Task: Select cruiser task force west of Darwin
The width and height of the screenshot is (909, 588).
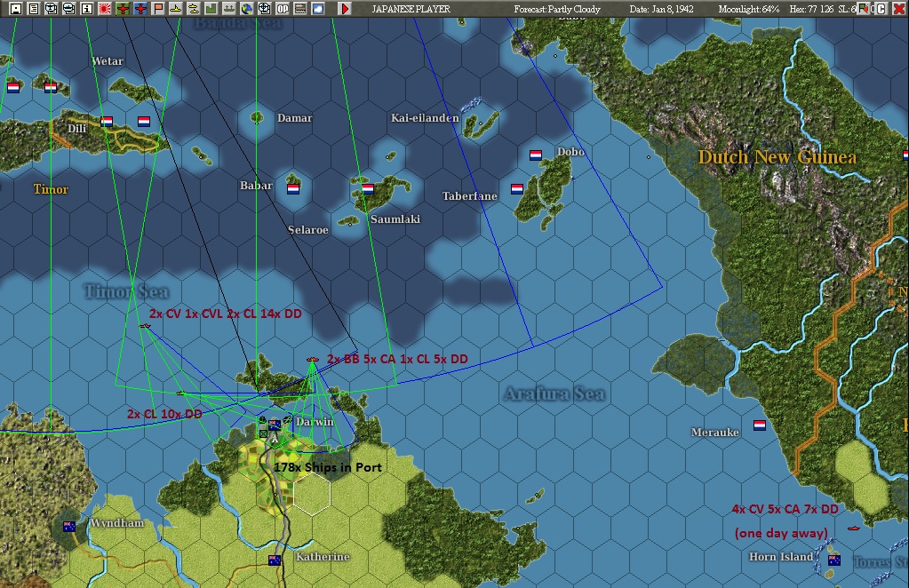Action: [181, 393]
